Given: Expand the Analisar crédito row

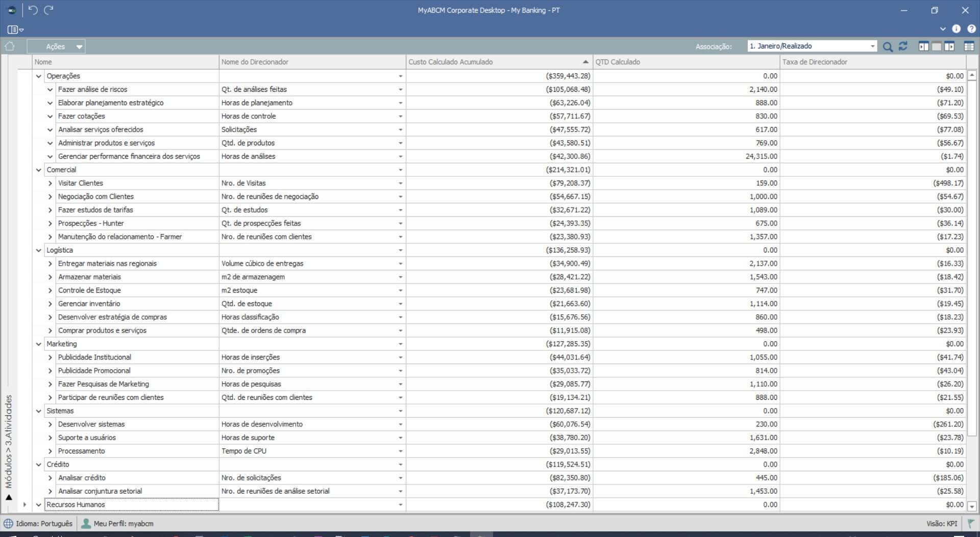Looking at the screenshot, I should point(50,478).
